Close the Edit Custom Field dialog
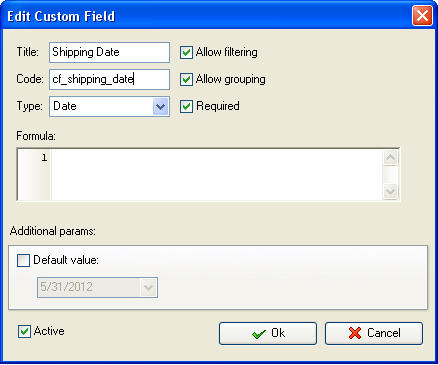The width and height of the screenshot is (438, 365). coord(422,16)
